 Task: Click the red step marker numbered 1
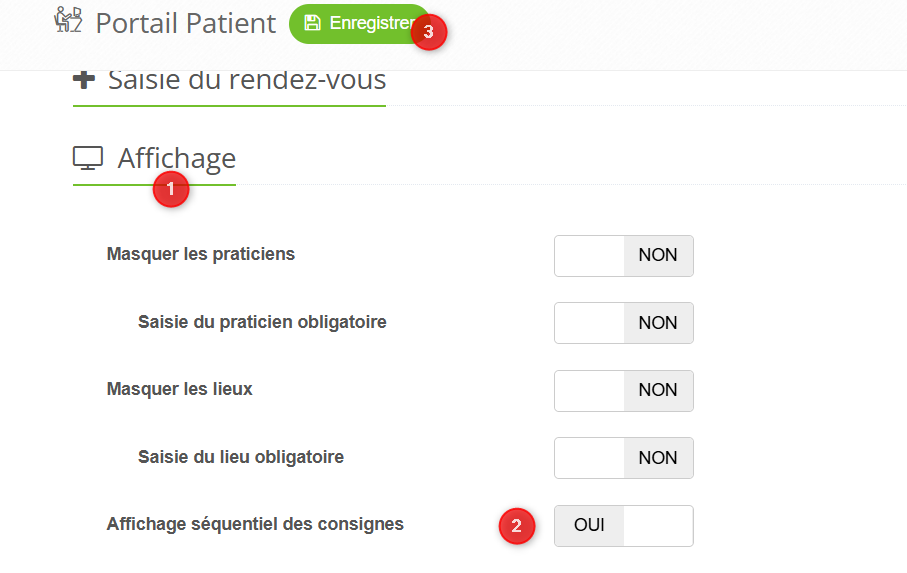[x=170, y=188]
